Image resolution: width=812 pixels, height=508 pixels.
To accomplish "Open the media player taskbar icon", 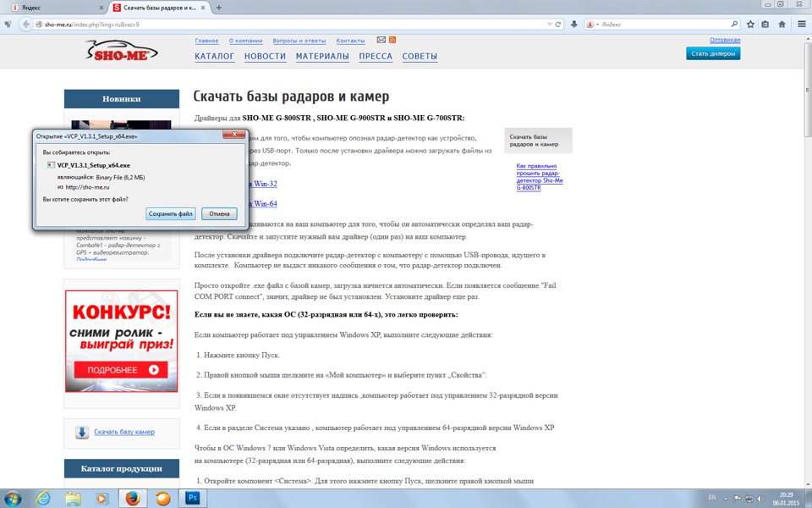I will click(102, 499).
